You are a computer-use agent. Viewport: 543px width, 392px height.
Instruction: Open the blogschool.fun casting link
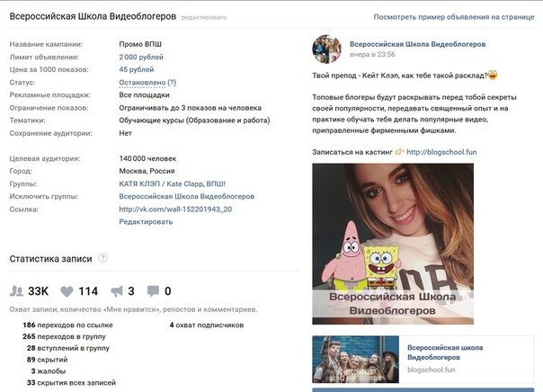(x=441, y=152)
